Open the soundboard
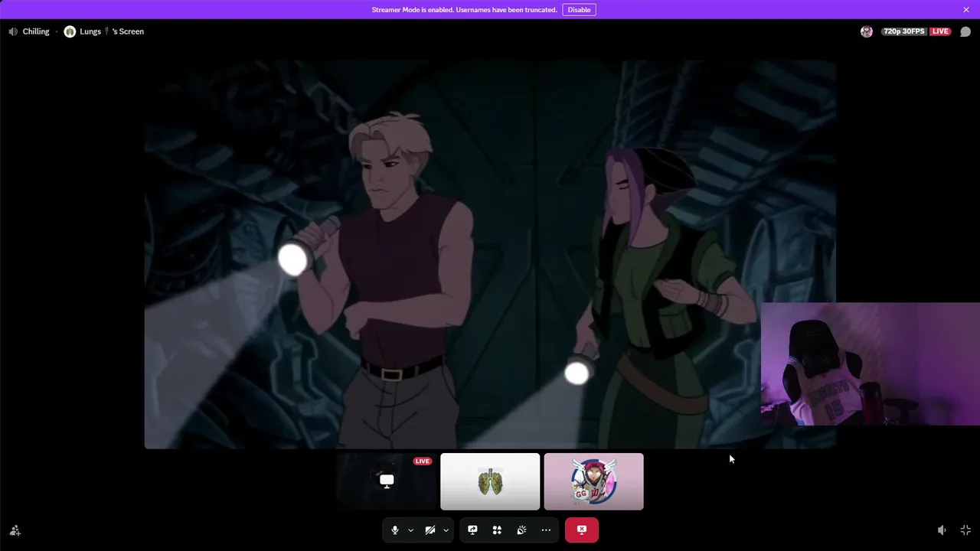 [521, 530]
